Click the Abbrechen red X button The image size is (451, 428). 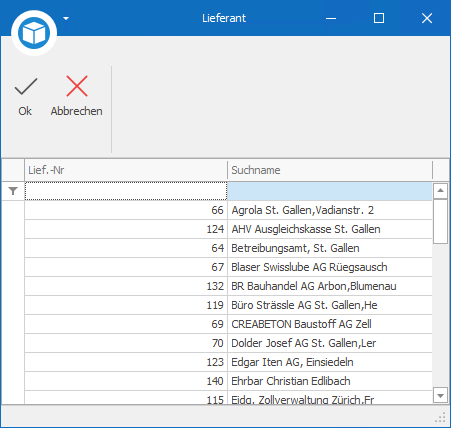pyautogui.click(x=77, y=96)
